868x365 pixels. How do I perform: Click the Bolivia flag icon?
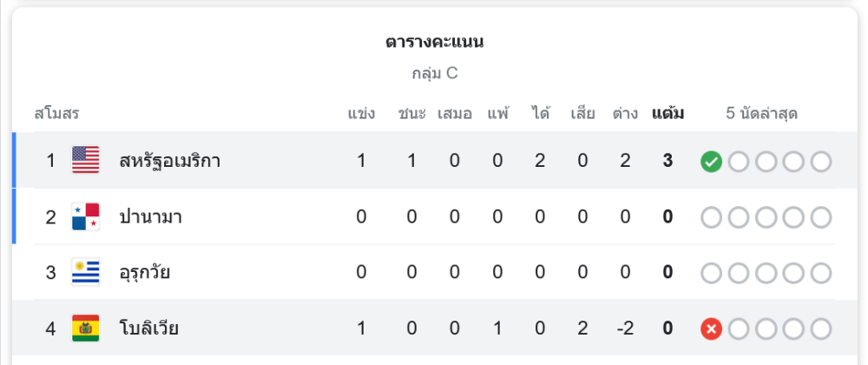(x=85, y=328)
